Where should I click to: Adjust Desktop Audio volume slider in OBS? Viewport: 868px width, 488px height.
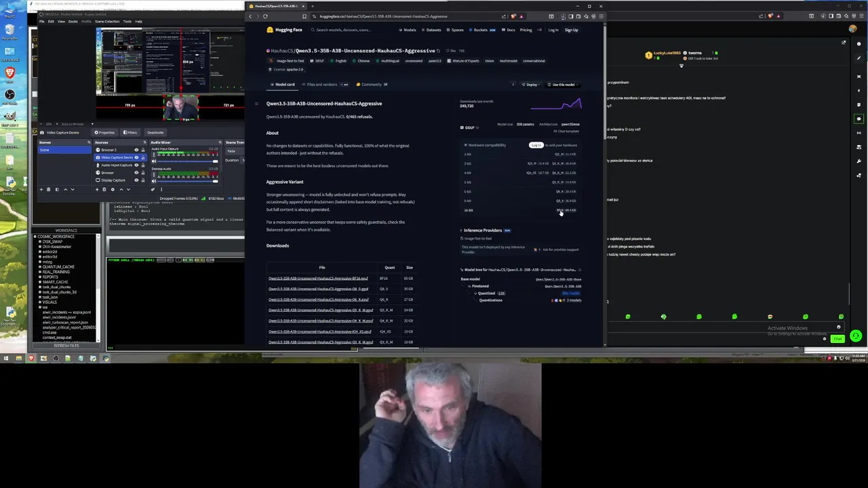coord(188,181)
